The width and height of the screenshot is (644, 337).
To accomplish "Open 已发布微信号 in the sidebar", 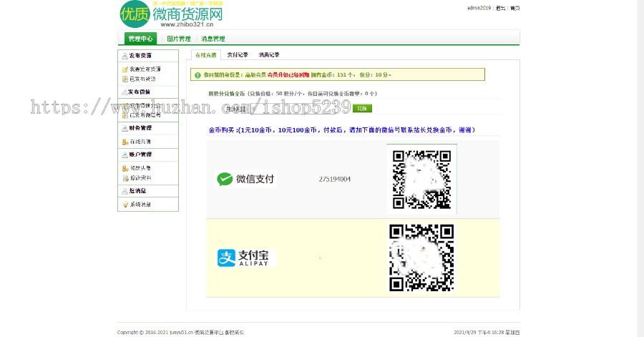I will (x=145, y=115).
